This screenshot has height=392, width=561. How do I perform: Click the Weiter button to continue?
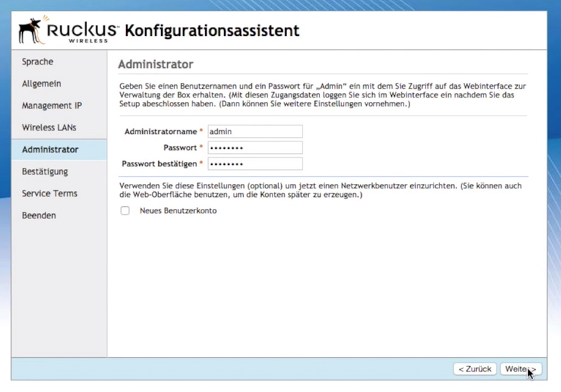pos(521,369)
